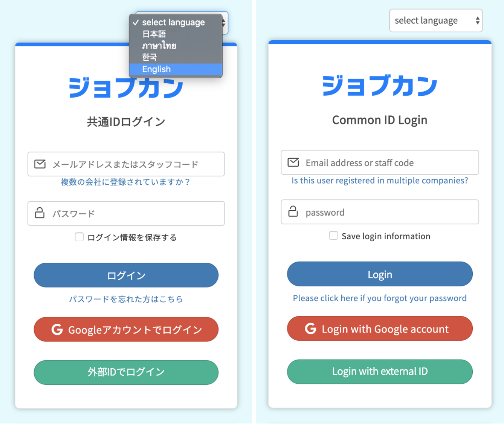The height and width of the screenshot is (424, 504).
Task: Focus the Email address or staff code field
Action: click(380, 162)
